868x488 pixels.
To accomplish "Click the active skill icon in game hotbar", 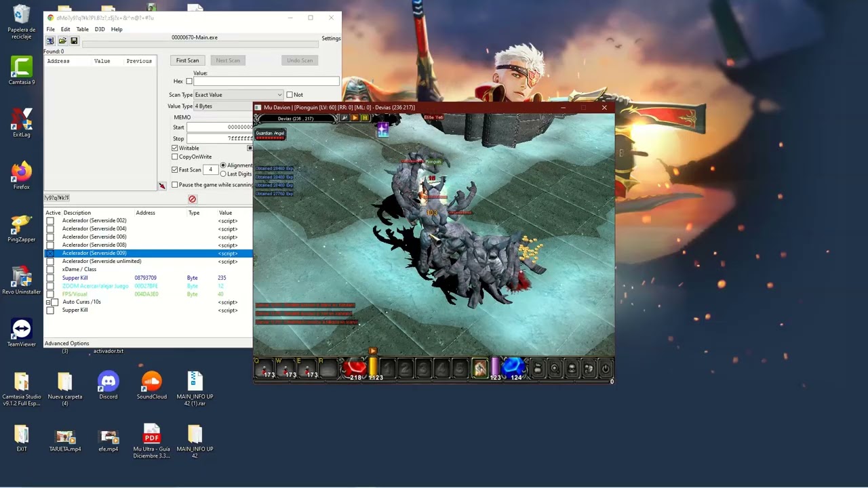I will pos(479,368).
